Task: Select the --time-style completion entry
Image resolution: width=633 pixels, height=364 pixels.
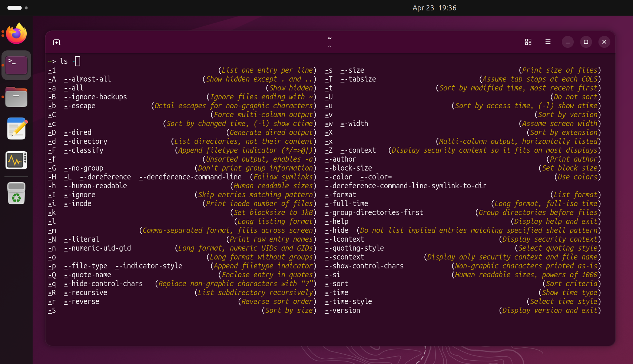Action: (348, 301)
